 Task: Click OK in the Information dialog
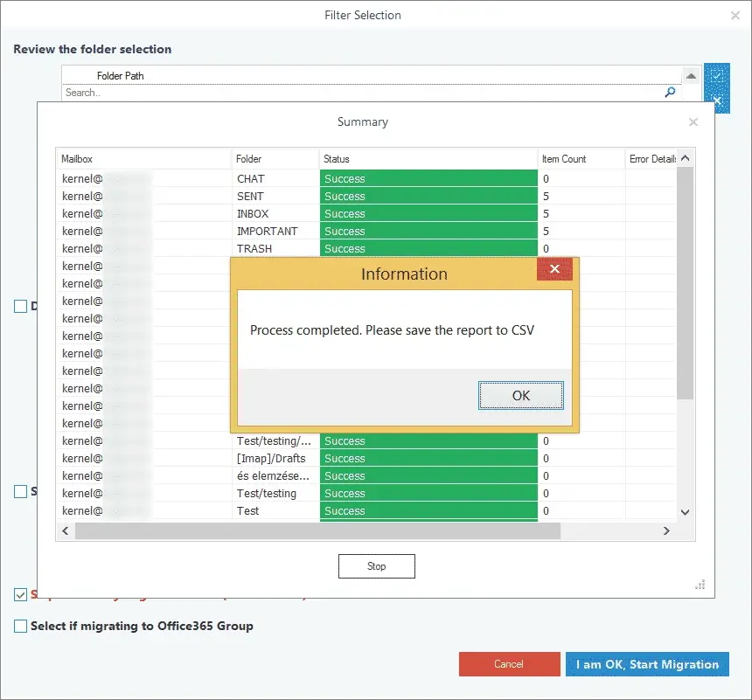point(521,396)
